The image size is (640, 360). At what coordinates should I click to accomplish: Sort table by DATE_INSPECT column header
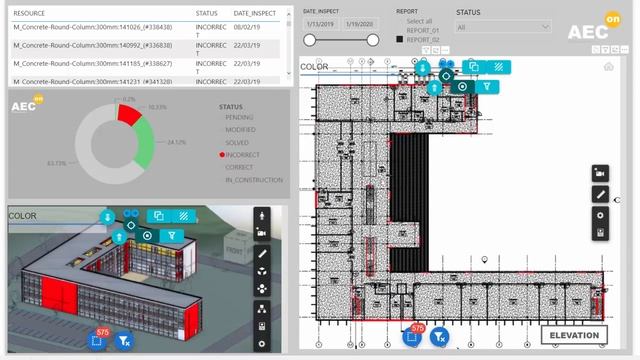255,13
